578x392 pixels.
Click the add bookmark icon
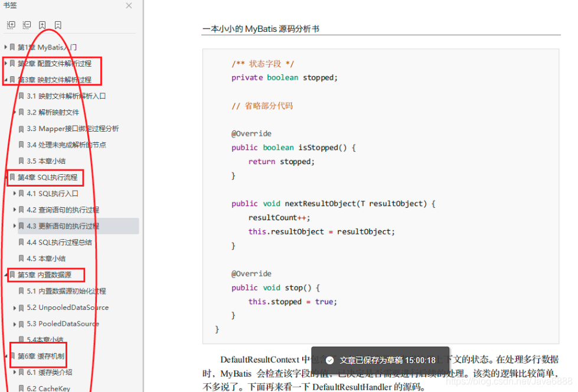tap(43, 25)
